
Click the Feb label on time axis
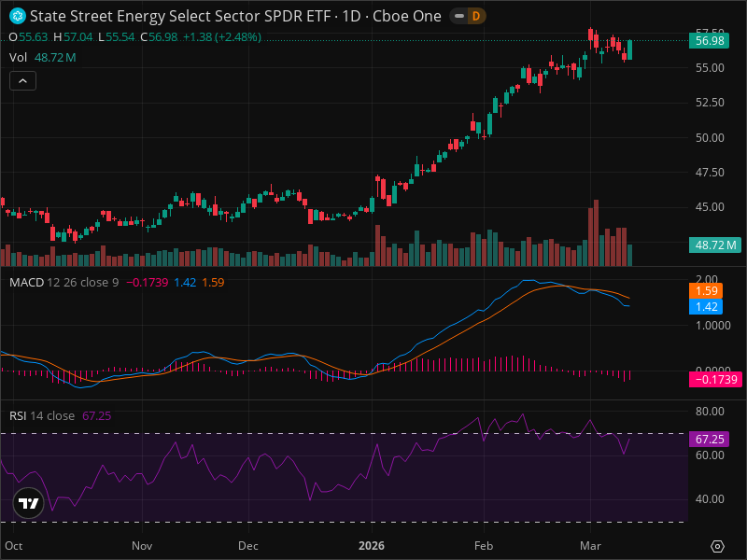tap(484, 546)
